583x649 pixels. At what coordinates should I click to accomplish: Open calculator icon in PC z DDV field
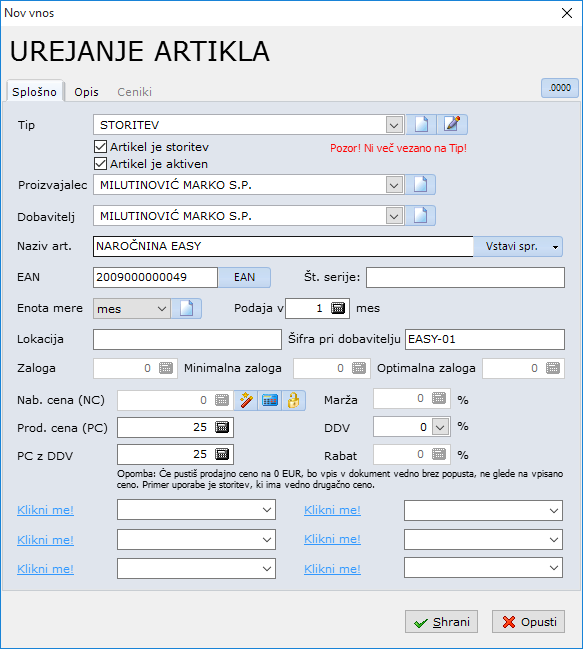[222, 454]
